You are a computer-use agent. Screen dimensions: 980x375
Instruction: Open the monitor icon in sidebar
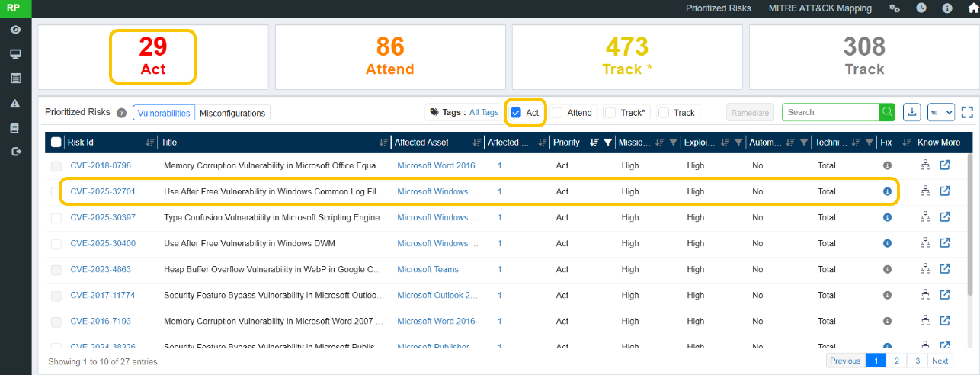point(15,54)
